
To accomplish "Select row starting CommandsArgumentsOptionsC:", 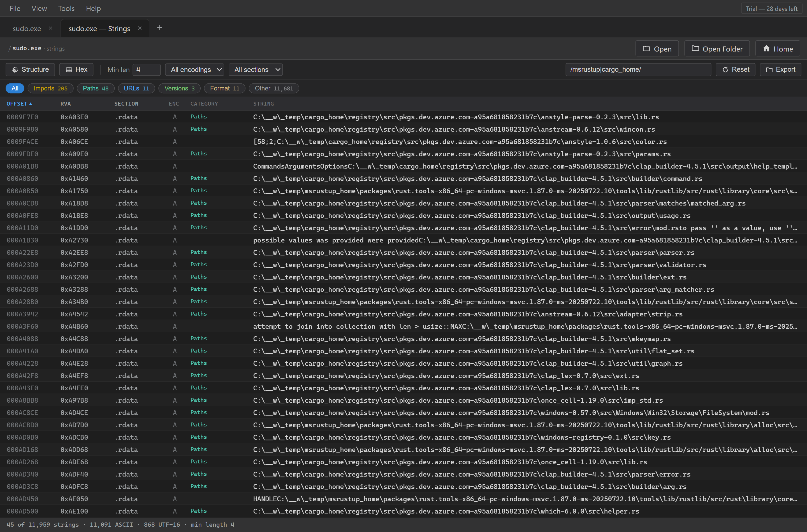I will tap(403, 166).
